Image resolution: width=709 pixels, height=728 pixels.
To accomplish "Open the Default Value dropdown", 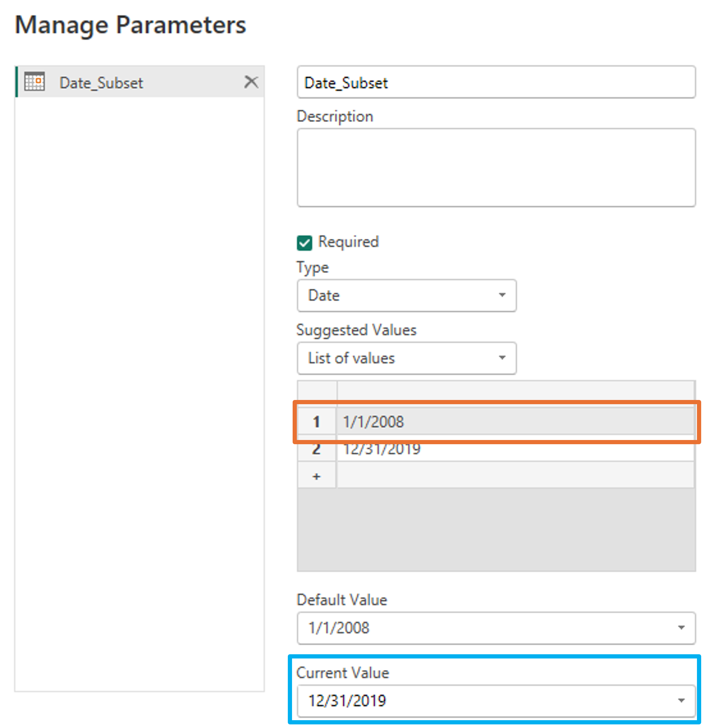I will click(496, 628).
